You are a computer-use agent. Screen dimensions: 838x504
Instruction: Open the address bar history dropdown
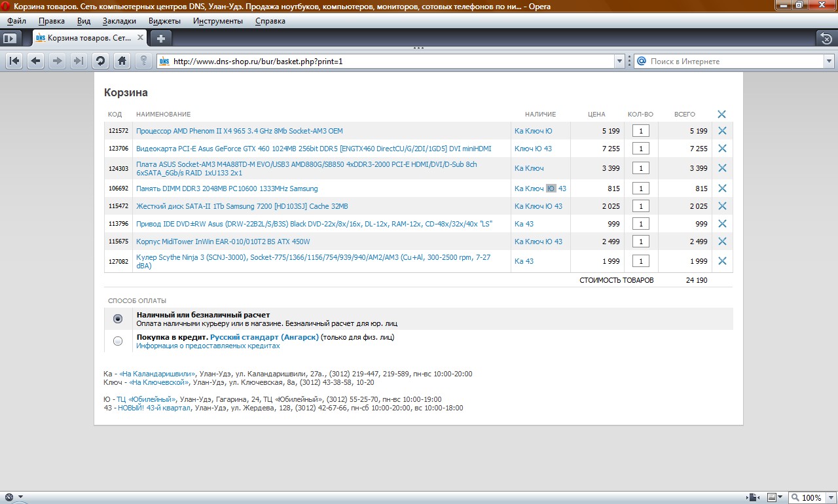619,62
